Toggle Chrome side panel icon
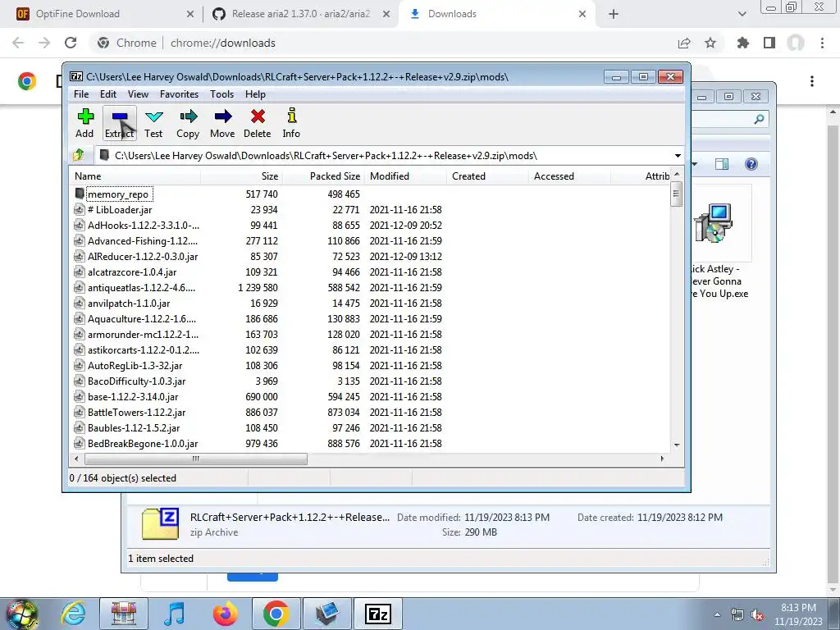This screenshot has width=840, height=630. pyautogui.click(x=769, y=43)
